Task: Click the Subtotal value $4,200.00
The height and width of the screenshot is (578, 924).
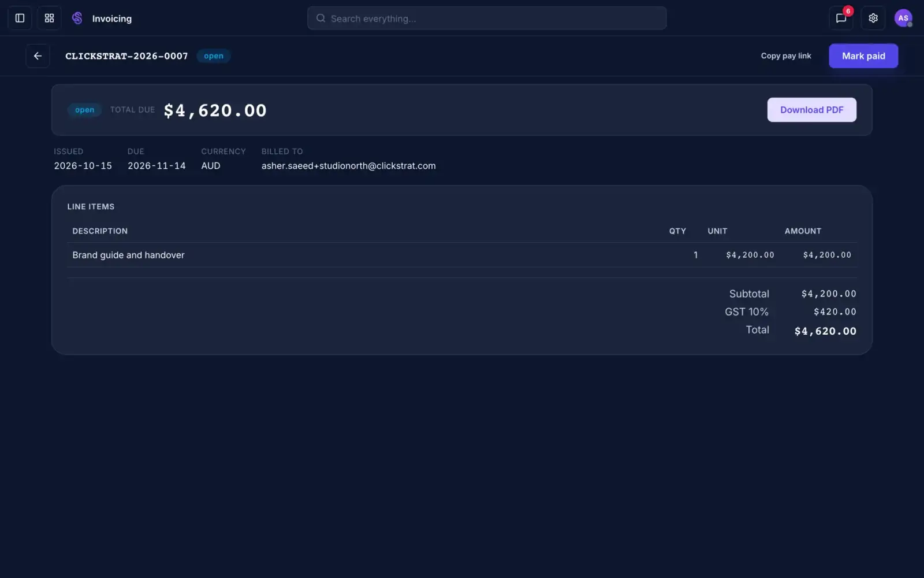Action: pos(829,294)
